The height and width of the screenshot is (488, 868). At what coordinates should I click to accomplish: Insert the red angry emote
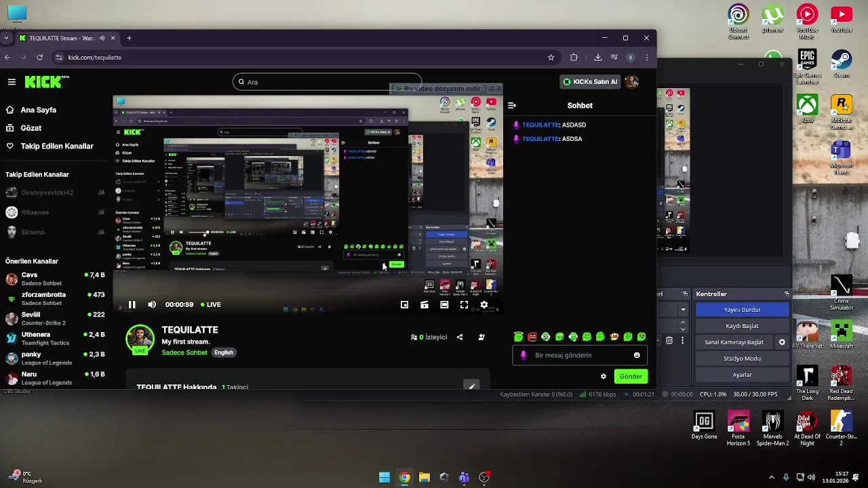pos(532,337)
